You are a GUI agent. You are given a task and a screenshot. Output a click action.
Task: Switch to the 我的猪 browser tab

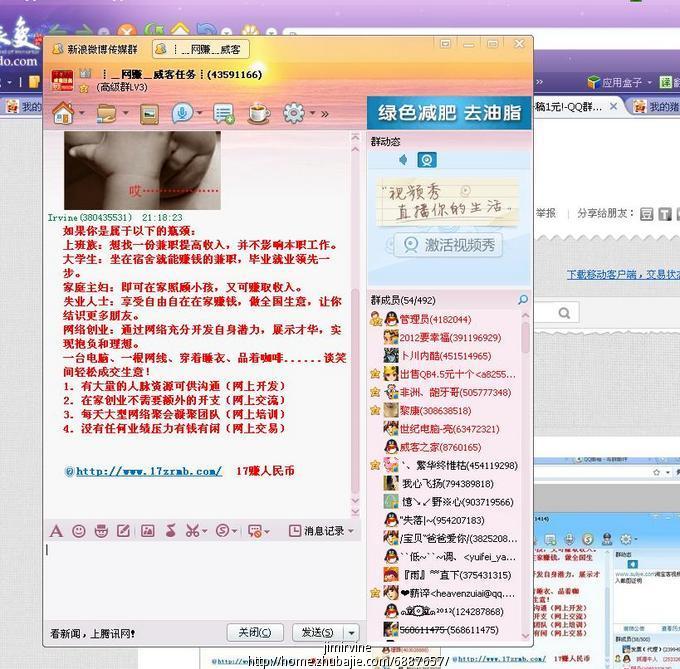[x=655, y=107]
